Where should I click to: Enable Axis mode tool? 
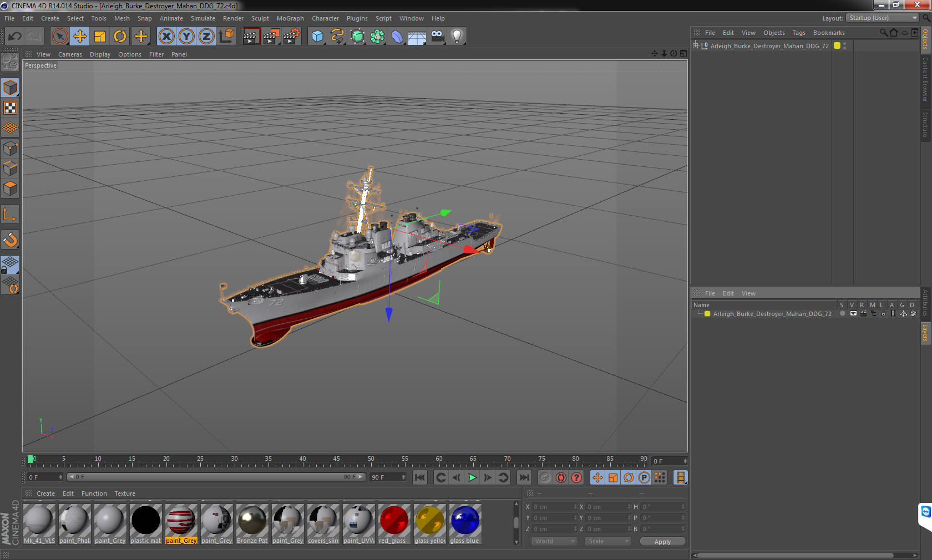pyautogui.click(x=11, y=214)
